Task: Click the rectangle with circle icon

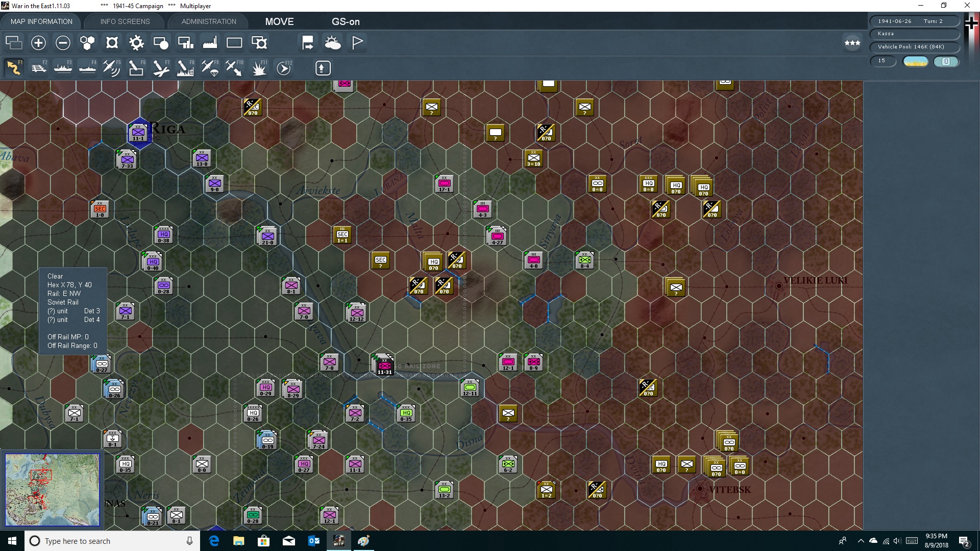Action: coord(161,42)
